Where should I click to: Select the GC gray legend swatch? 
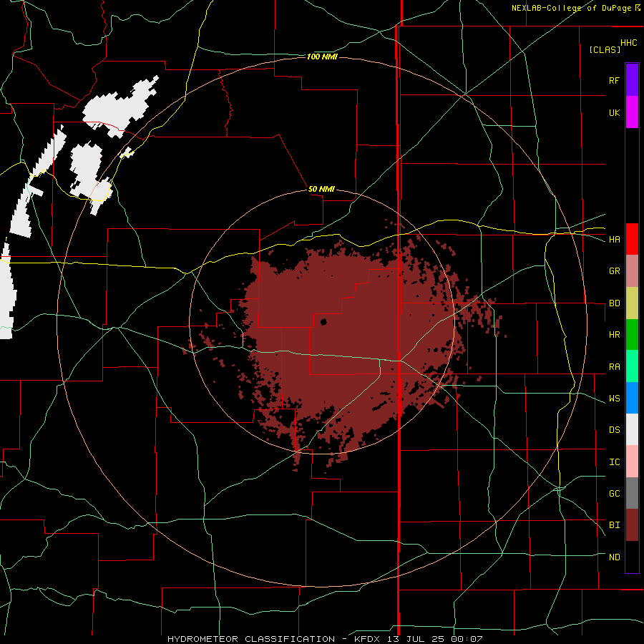pos(632,493)
